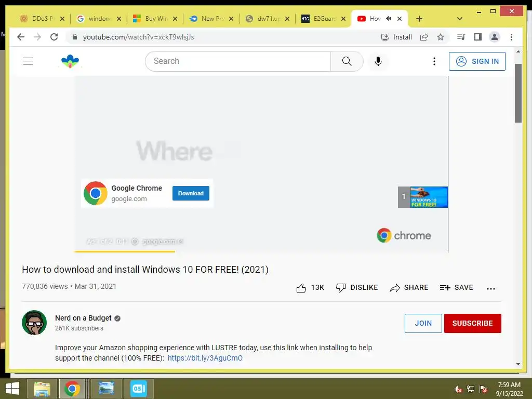The height and width of the screenshot is (399, 532).
Task: Open google.com link in ad overlay
Action: 162,242
